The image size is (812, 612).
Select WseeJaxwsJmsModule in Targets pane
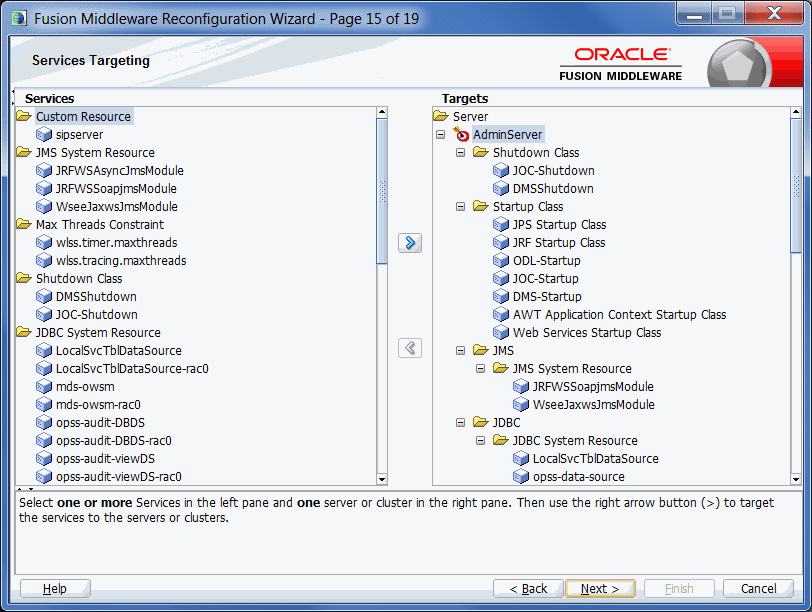pyautogui.click(x=594, y=405)
